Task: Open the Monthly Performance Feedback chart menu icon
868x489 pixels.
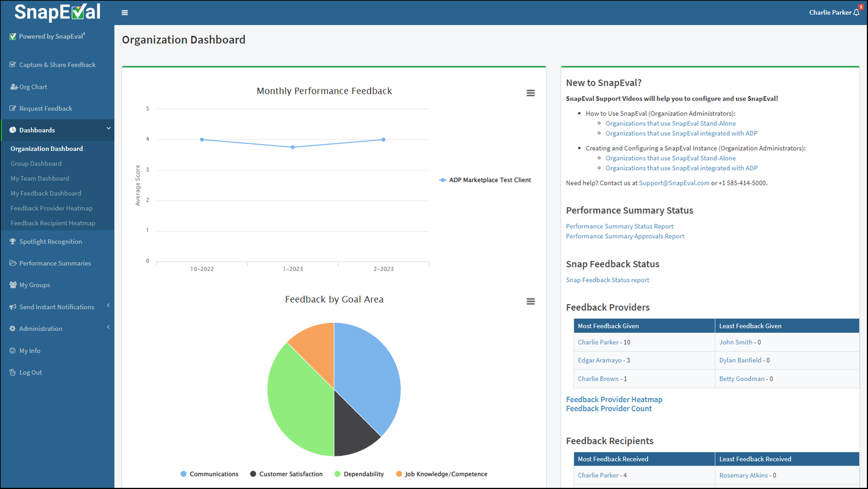Action: pos(531,93)
